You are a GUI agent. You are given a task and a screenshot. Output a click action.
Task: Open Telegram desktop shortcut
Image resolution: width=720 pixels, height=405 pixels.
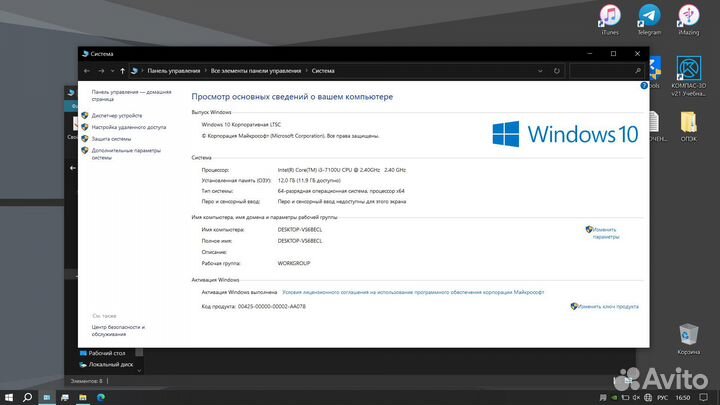tap(649, 20)
